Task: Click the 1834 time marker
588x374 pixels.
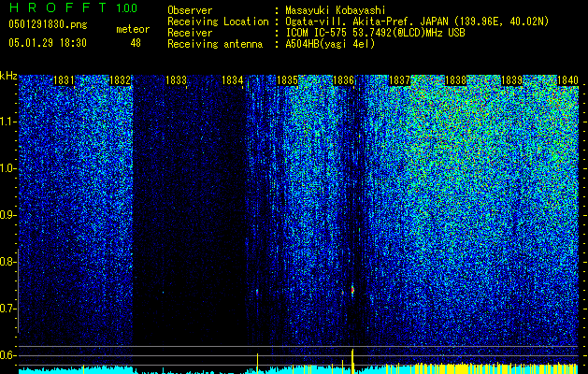Action: tap(232, 80)
